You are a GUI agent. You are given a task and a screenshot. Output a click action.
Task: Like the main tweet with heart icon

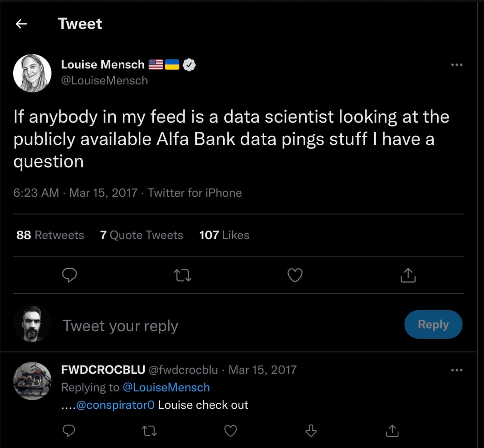pyautogui.click(x=295, y=275)
